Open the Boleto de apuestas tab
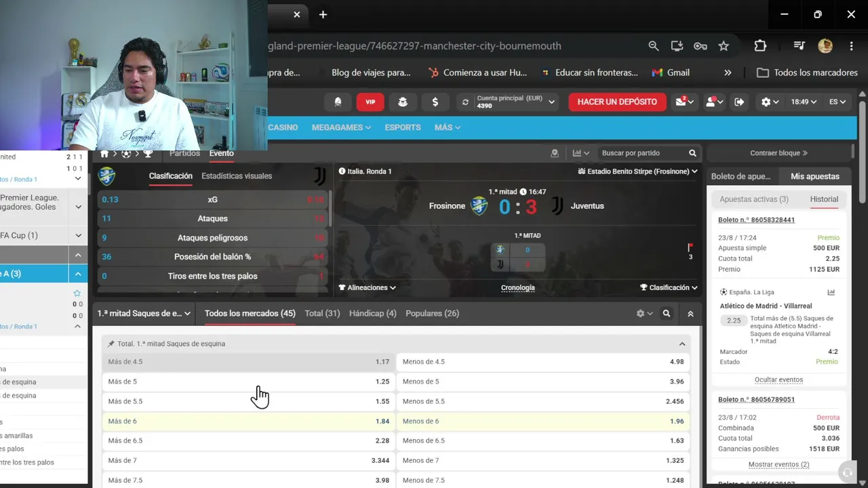Screen dimensions: 868x488 (741, 176)
